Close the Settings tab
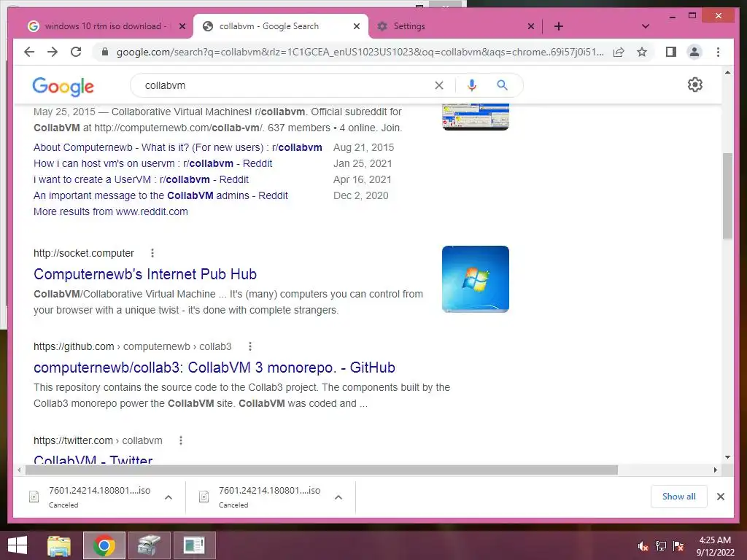Image resolution: width=747 pixels, height=560 pixels. (x=531, y=27)
